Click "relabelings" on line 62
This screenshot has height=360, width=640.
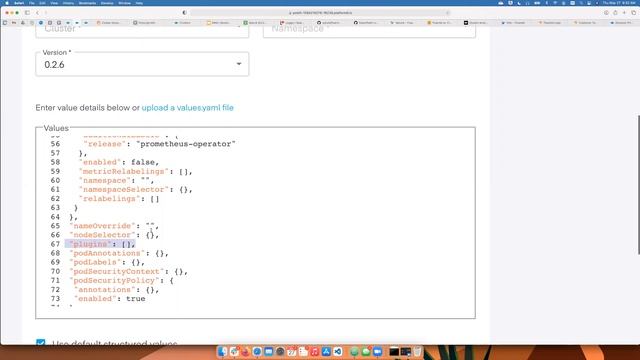coord(109,199)
